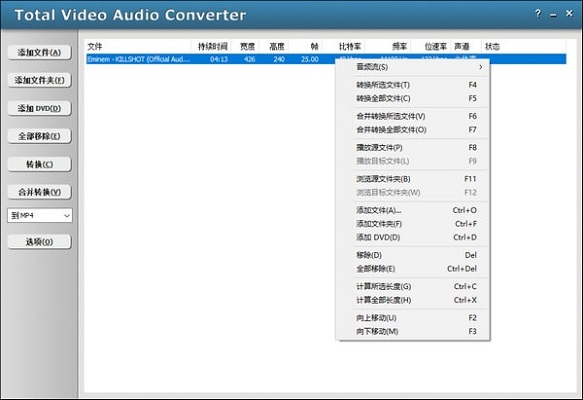This screenshot has width=583, height=400.
Task: Select 合并转换所选文件(V) menu entry
Action: pyautogui.click(x=413, y=116)
